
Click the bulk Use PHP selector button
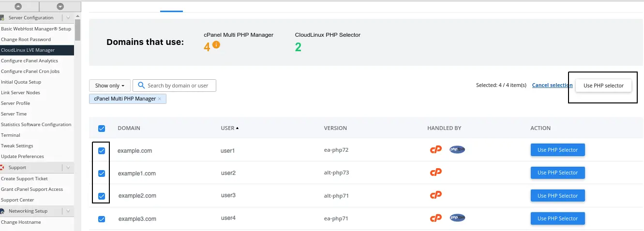tap(603, 86)
